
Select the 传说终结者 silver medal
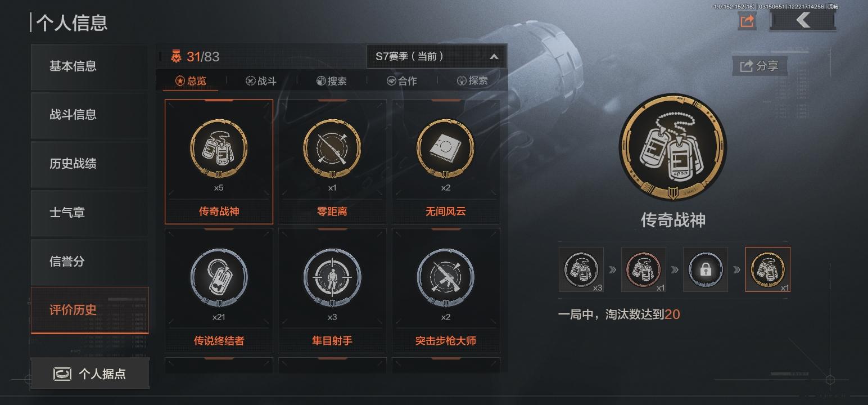point(219,290)
